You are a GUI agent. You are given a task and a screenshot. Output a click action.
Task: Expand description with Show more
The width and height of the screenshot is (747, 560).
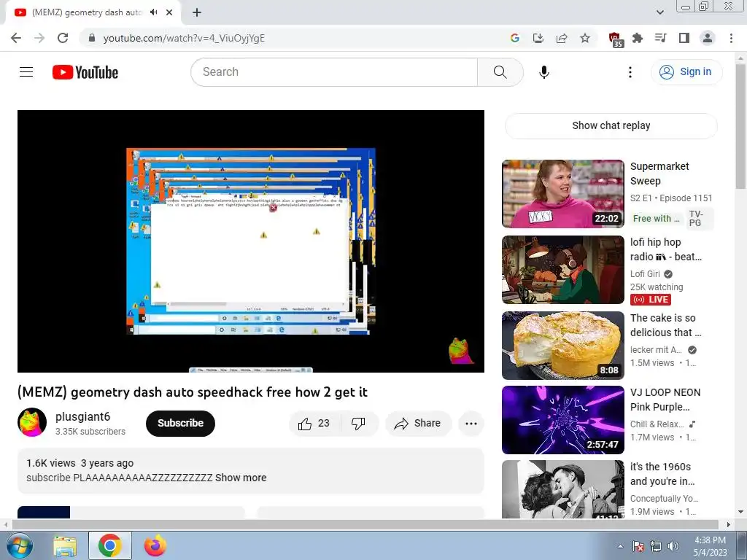(x=241, y=478)
